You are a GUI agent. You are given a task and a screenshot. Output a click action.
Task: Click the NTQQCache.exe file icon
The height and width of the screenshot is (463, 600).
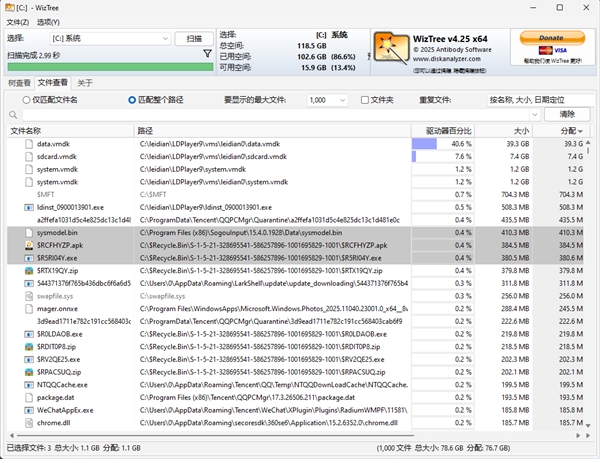tap(29, 385)
